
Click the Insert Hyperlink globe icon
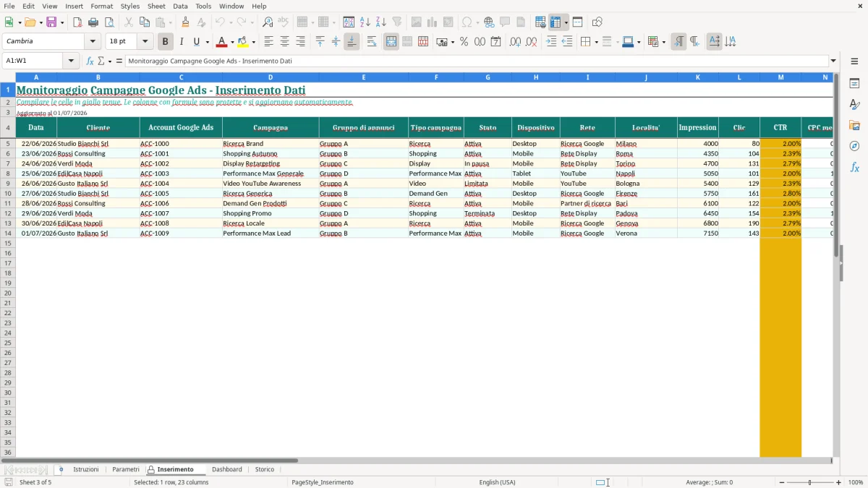pyautogui.click(x=489, y=22)
